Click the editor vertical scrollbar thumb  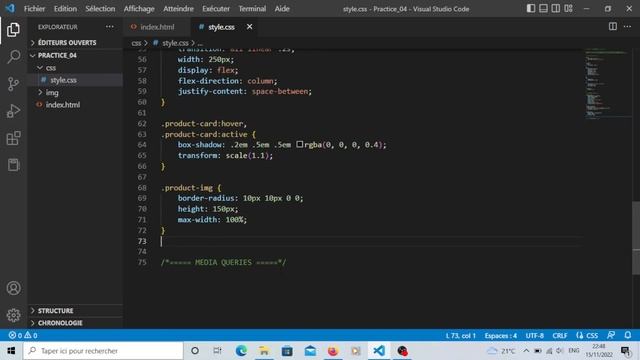(636, 238)
